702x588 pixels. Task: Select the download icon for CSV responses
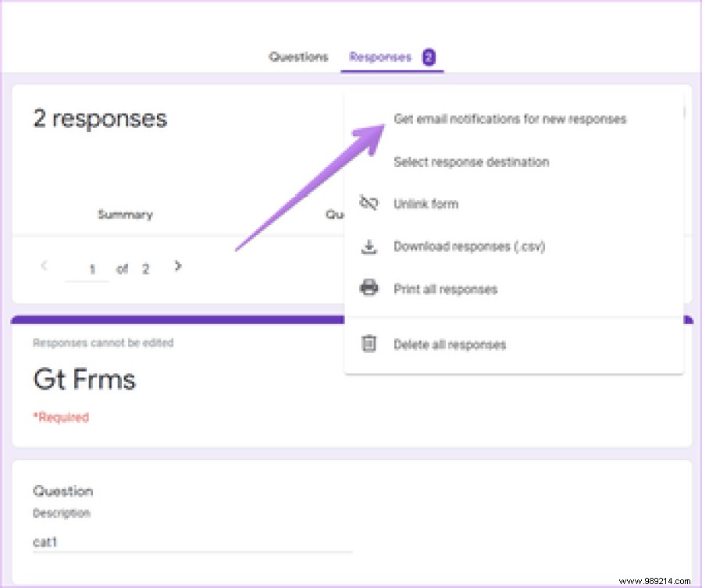[x=367, y=246]
